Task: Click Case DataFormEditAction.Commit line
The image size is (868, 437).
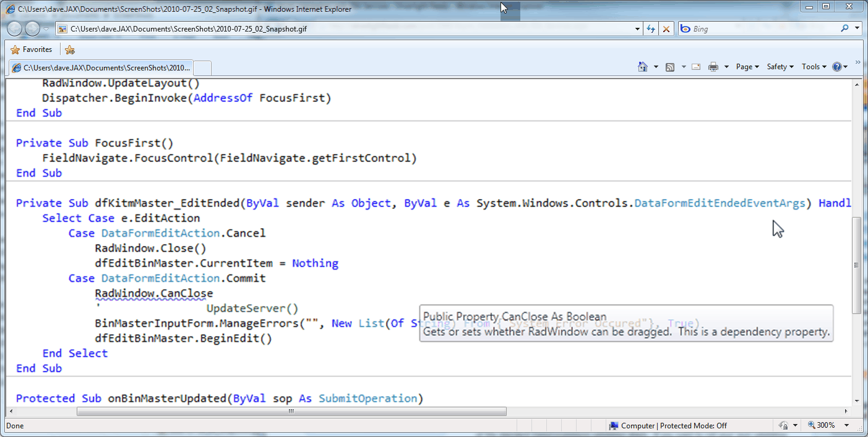Action: [167, 279]
